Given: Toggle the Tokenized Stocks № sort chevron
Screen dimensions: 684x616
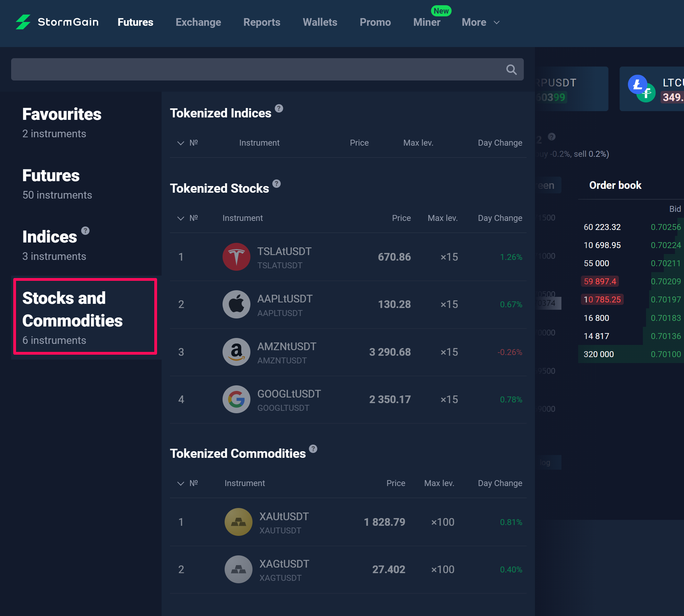Looking at the screenshot, I should click(x=180, y=218).
